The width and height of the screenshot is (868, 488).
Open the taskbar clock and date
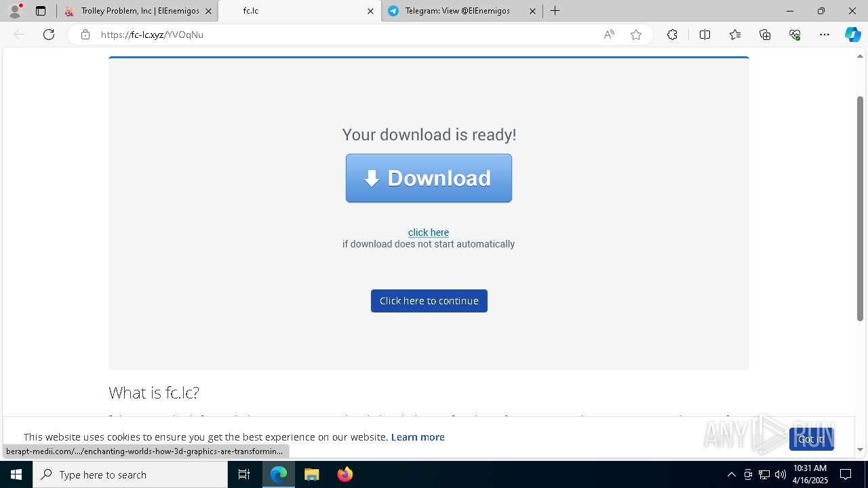(810, 474)
